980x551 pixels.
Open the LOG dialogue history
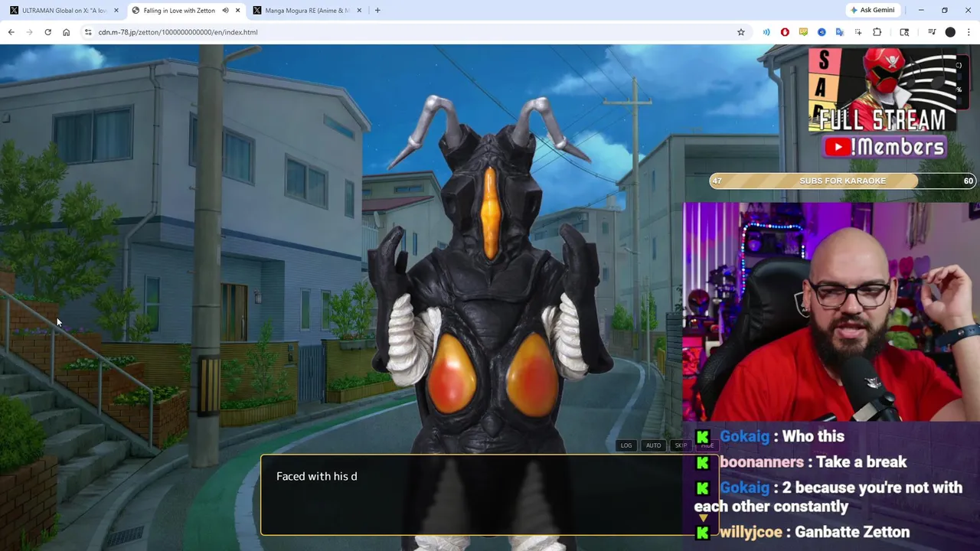coord(626,445)
